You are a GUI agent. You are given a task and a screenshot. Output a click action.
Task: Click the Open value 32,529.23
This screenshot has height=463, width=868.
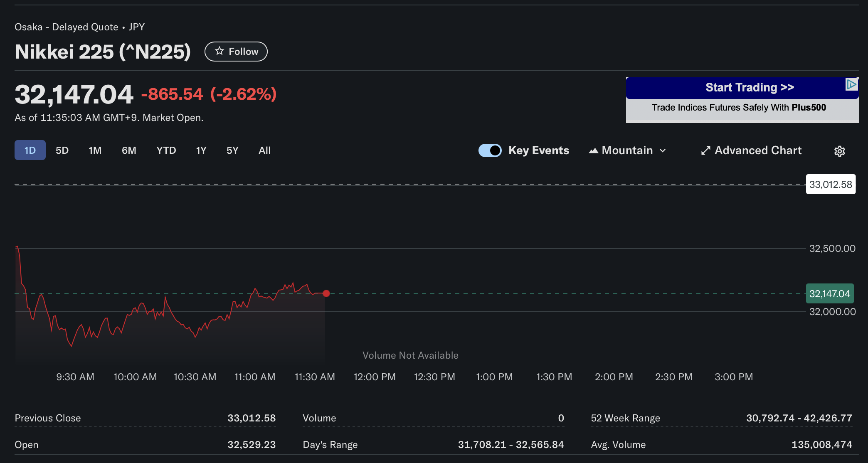252,445
